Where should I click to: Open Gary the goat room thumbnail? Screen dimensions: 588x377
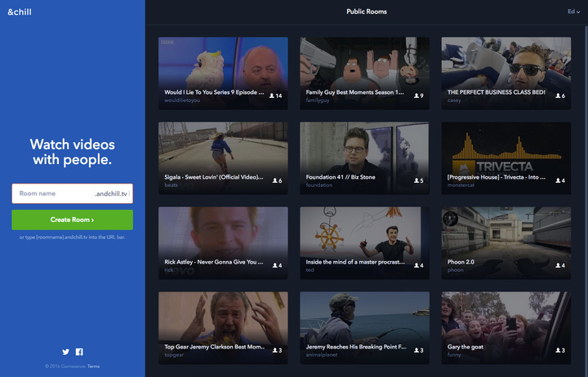coord(506,328)
